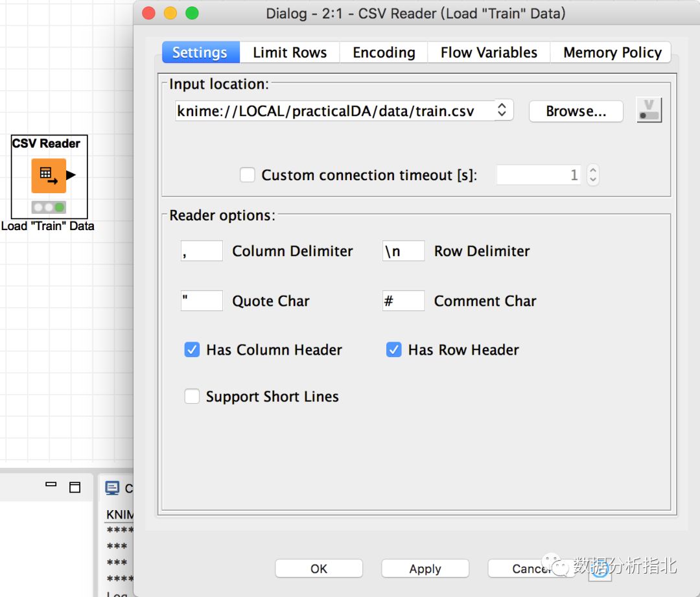Confirm the dialog with OK

pyautogui.click(x=319, y=568)
